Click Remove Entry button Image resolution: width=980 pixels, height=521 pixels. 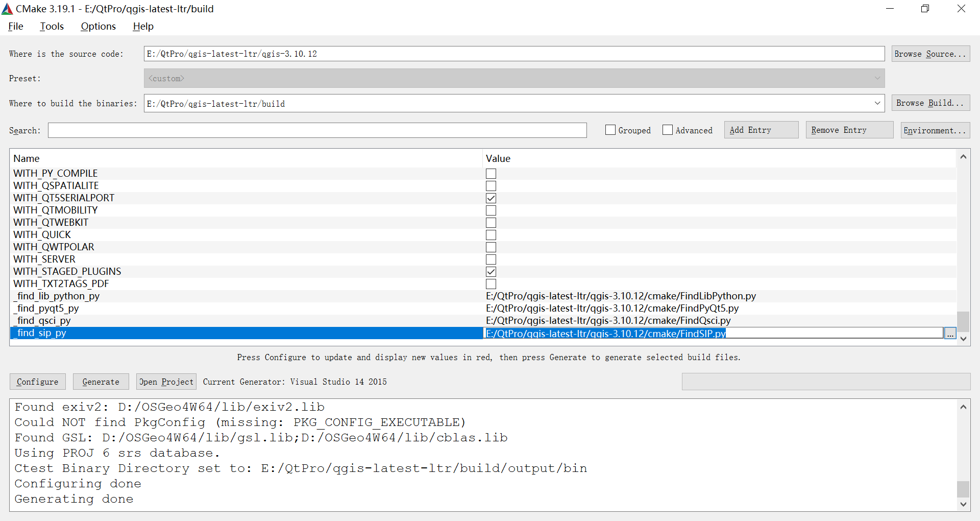coord(849,130)
